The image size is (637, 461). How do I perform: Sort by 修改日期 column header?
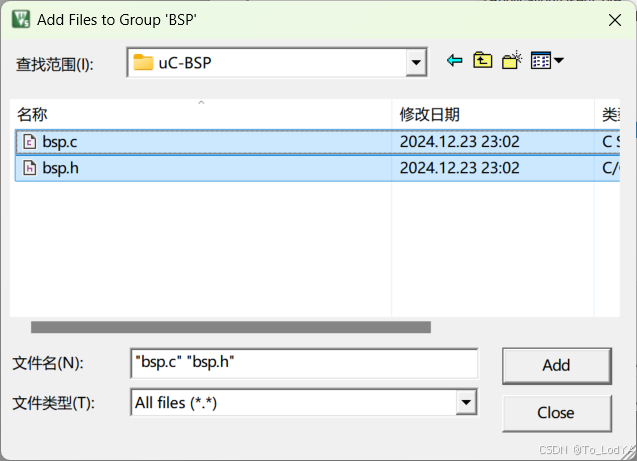(x=493, y=114)
